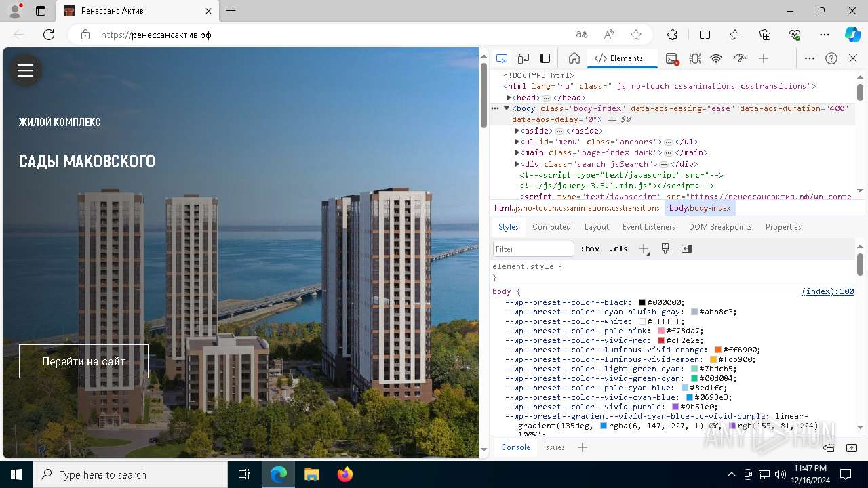
Task: Open the Console drawer tab
Action: coord(515,447)
